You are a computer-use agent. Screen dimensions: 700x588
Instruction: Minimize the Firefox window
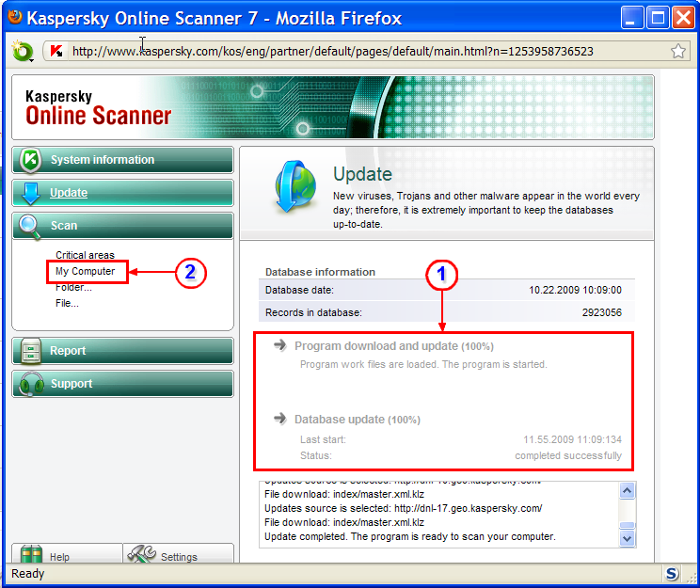pos(631,18)
